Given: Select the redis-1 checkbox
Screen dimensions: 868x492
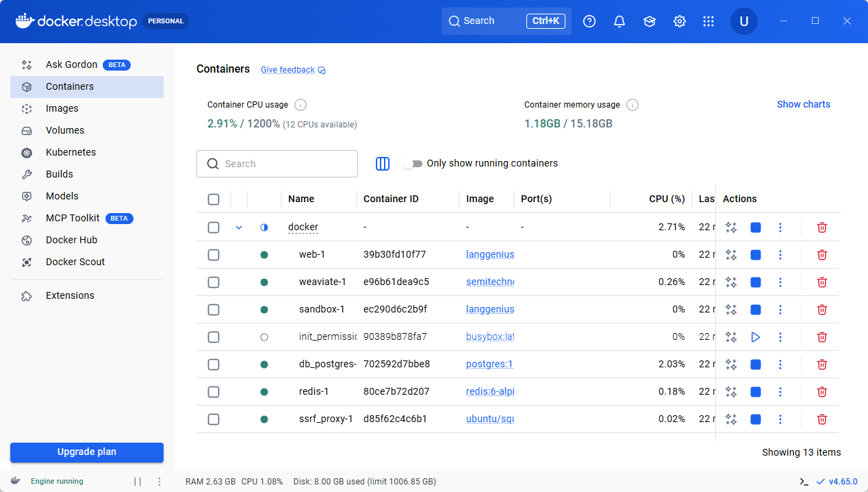Looking at the screenshot, I should 214,392.
